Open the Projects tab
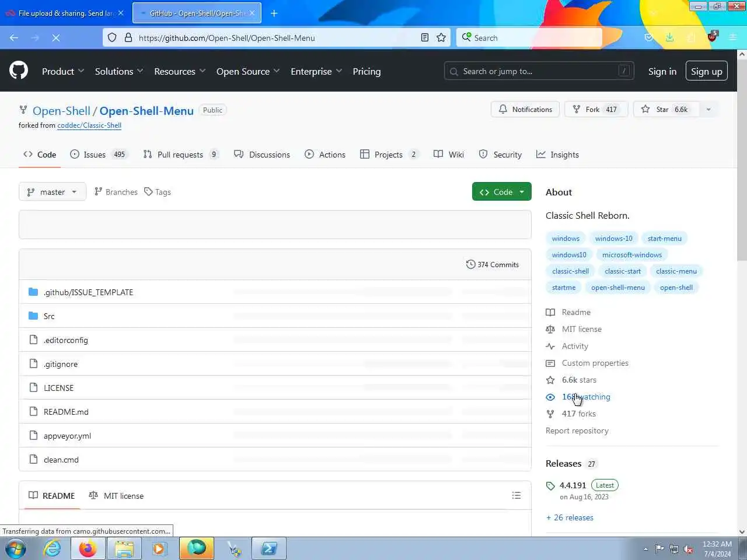Image resolution: width=747 pixels, height=560 pixels. click(389, 155)
